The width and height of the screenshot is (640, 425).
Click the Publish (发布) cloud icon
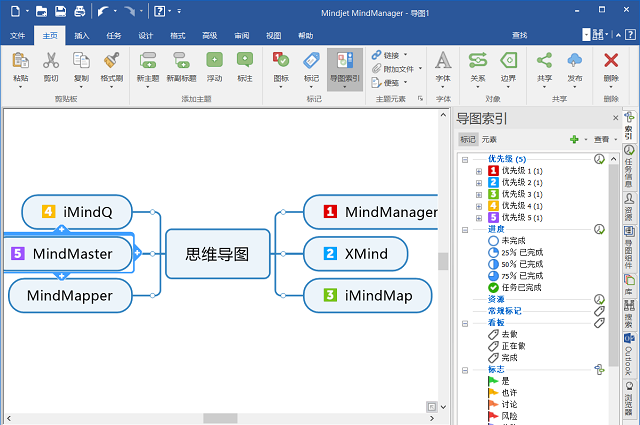(x=575, y=60)
